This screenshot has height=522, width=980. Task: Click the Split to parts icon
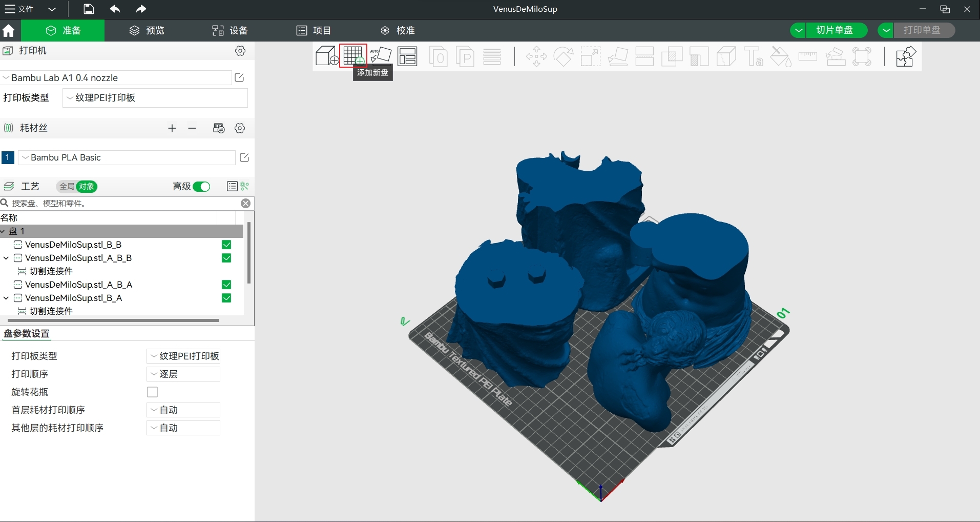[x=465, y=56]
